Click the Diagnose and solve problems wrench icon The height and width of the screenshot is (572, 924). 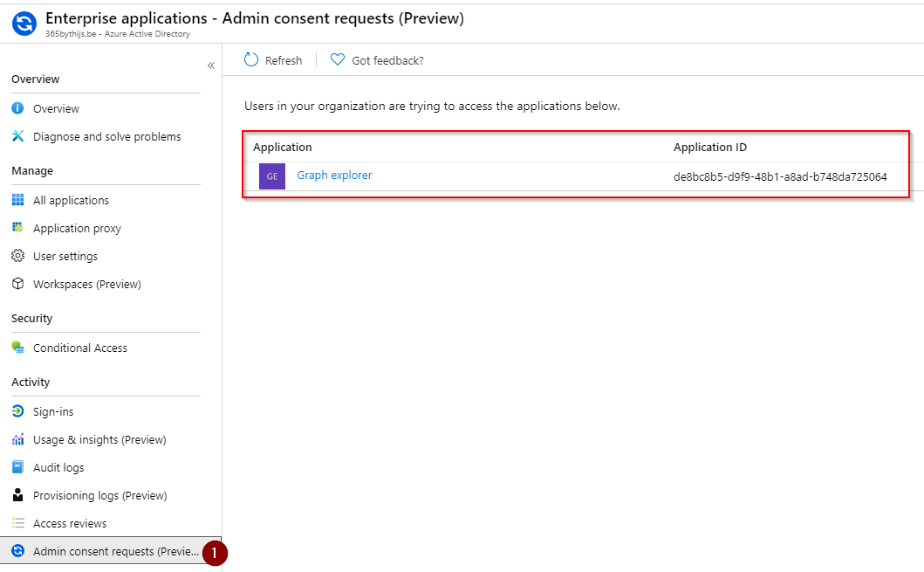click(17, 136)
